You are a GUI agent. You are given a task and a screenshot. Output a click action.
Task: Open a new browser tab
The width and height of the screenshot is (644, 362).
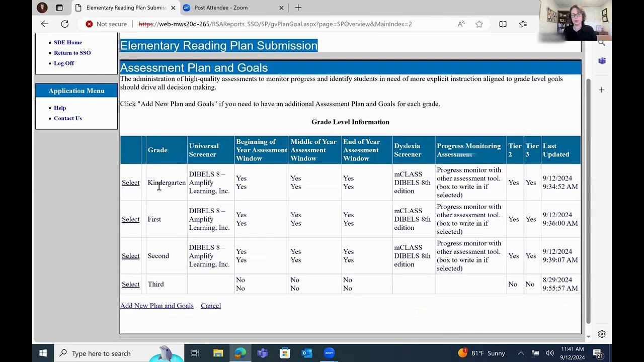click(298, 8)
